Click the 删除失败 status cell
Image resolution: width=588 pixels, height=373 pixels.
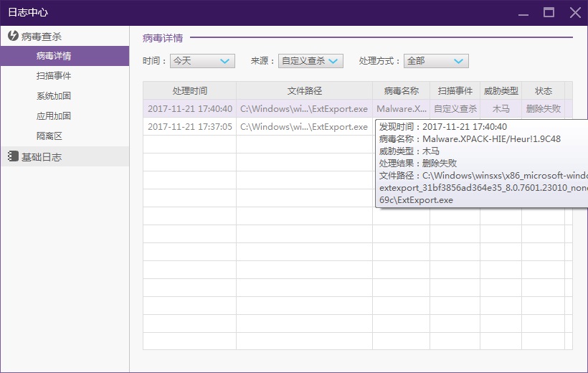[x=544, y=109]
